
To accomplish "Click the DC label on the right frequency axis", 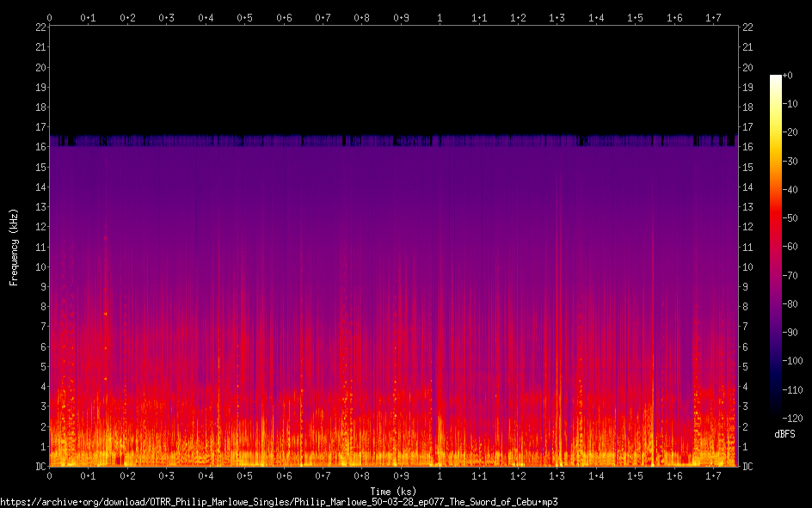I will [747, 467].
